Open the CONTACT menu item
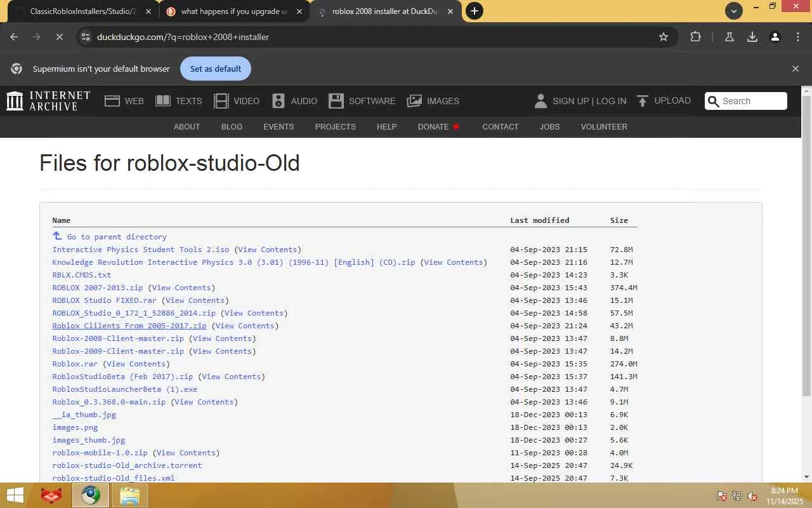 click(x=501, y=126)
